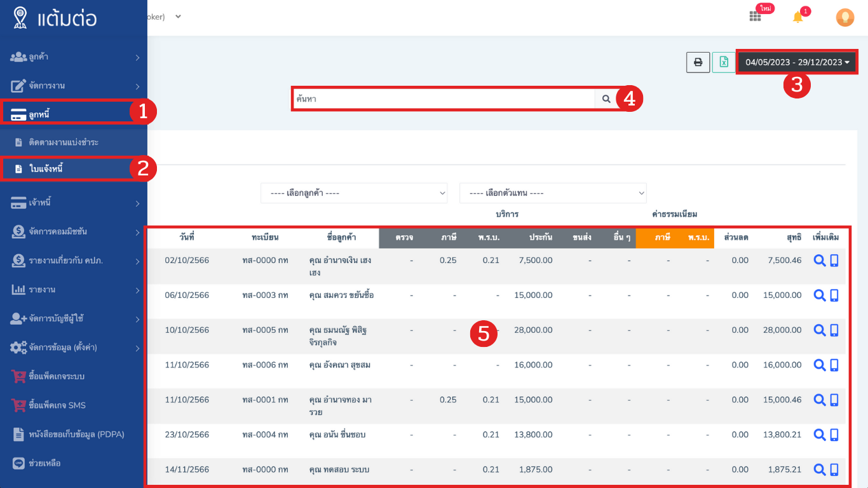Open mobile icon for ทส-0006 กท row
The image size is (868, 488).
coord(834,365)
